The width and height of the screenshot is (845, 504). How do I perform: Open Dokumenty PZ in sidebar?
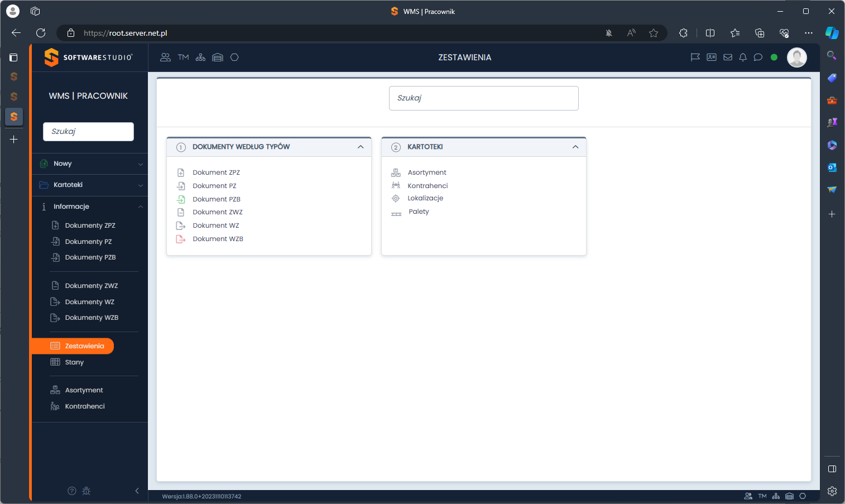coord(88,242)
